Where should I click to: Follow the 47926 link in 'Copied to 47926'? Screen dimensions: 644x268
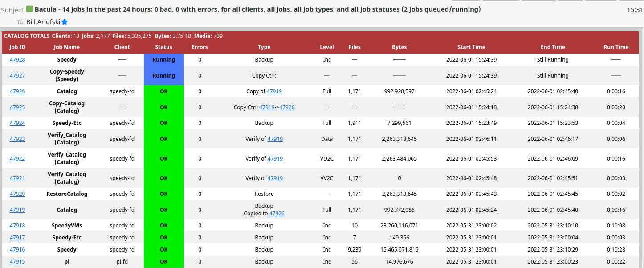(x=277, y=214)
